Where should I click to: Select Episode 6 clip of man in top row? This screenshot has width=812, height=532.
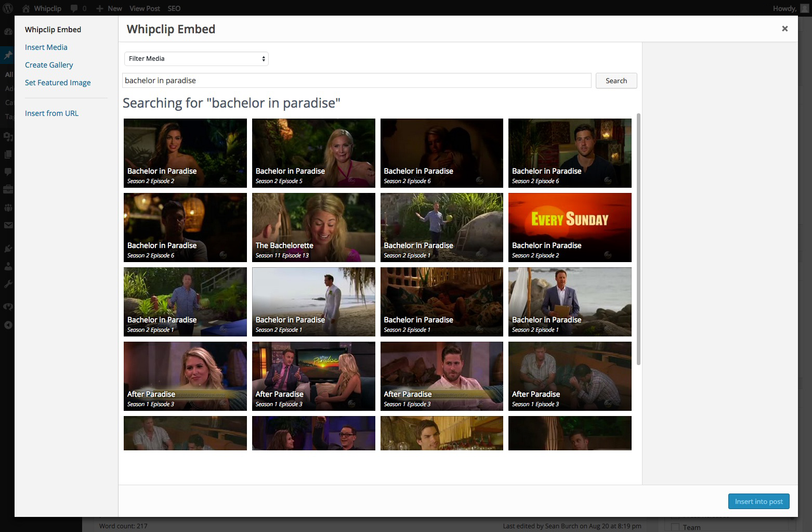[570, 153]
